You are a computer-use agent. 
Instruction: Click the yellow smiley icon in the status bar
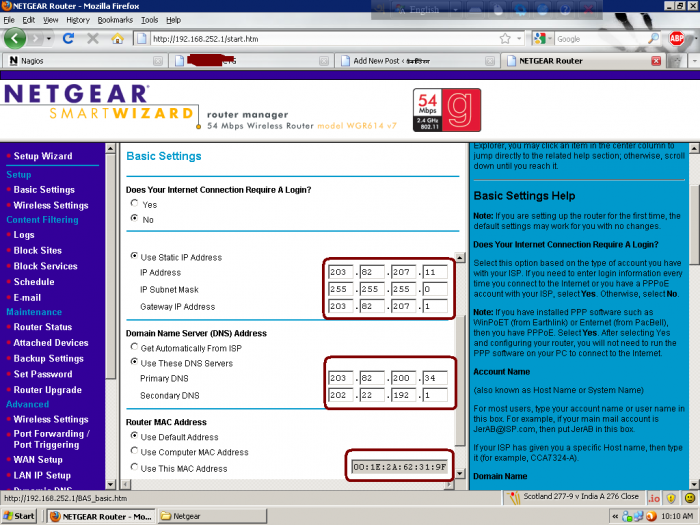690,497
